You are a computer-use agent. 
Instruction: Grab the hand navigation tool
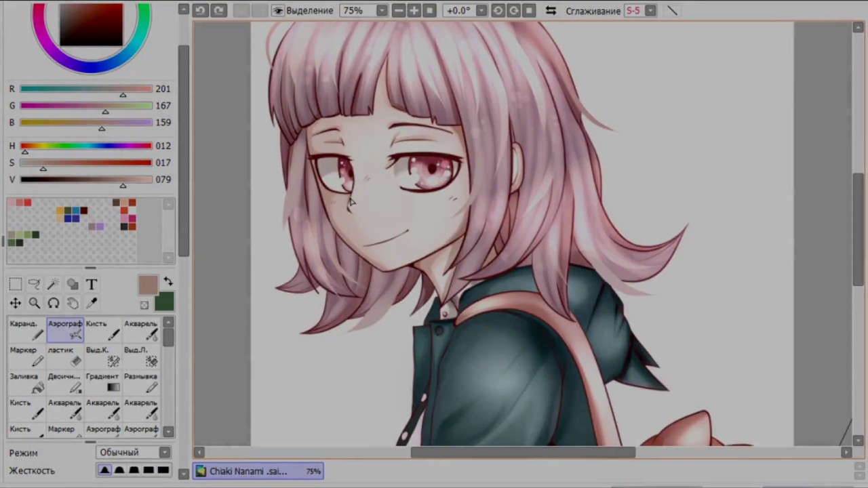point(73,303)
